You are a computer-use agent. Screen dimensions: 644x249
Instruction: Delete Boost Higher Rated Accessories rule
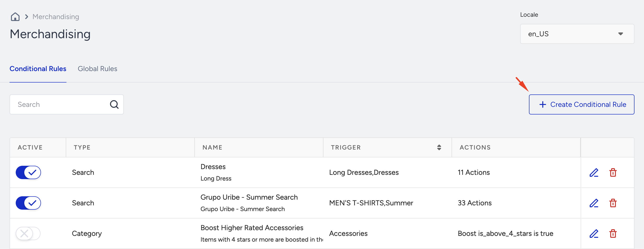pos(613,233)
